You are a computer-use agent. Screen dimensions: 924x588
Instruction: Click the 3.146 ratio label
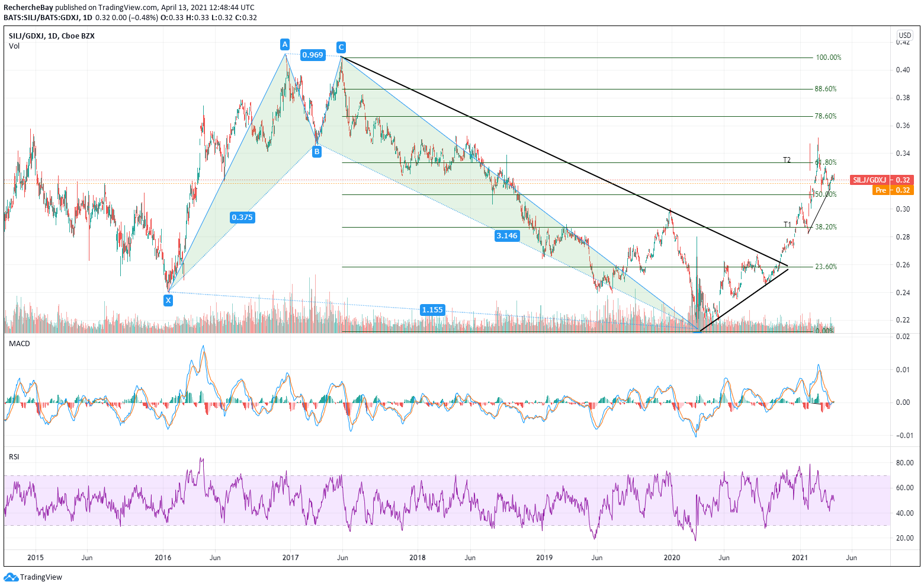pyautogui.click(x=506, y=236)
